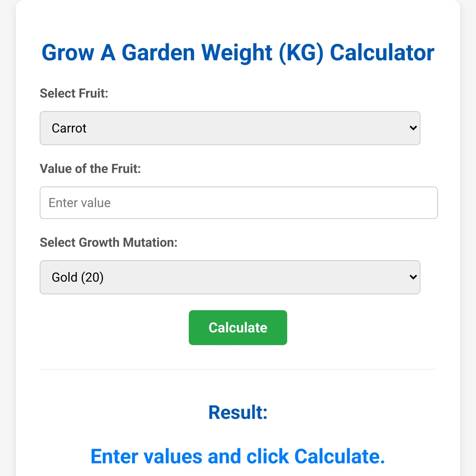
Task: Click the green Calculate button
Action: [x=238, y=328]
